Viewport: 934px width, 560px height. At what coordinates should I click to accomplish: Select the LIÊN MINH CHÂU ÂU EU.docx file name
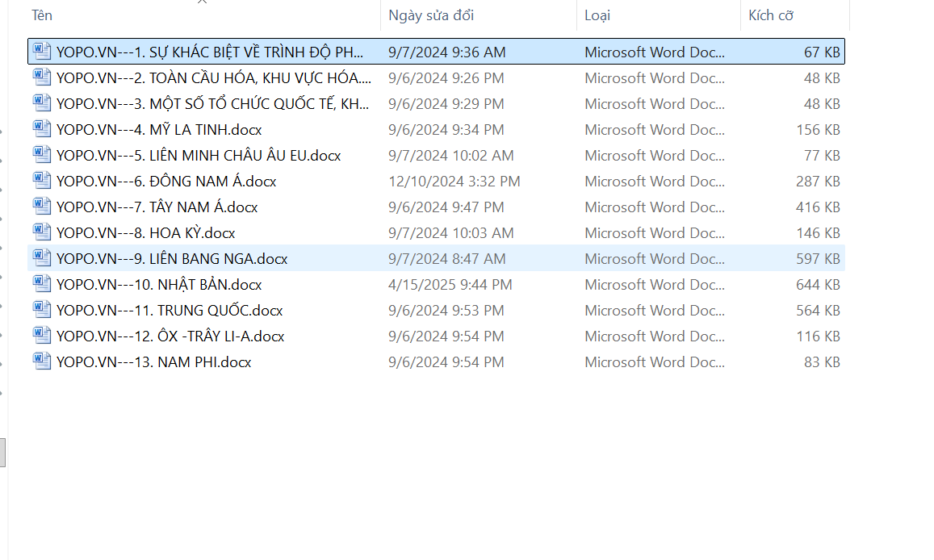click(199, 156)
